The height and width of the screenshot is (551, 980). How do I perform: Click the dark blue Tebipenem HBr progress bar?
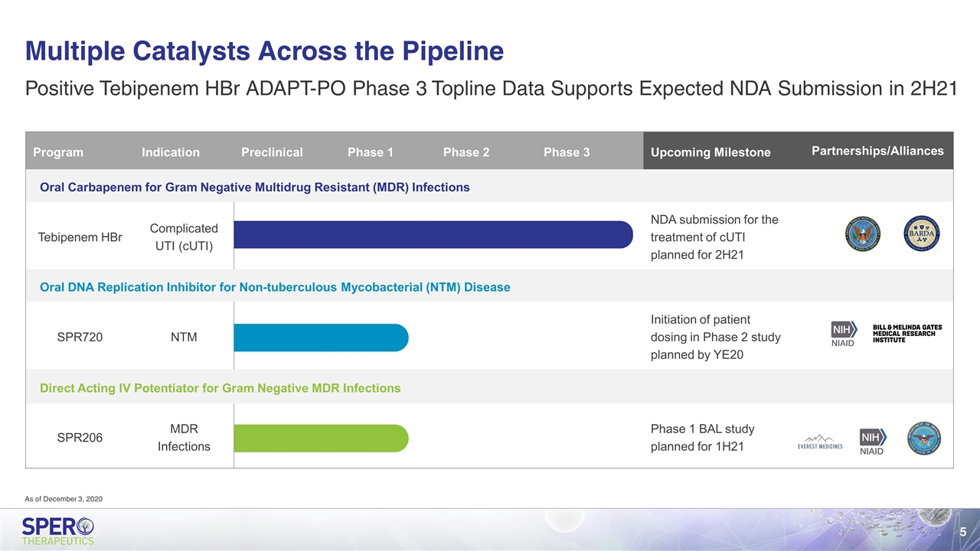point(433,234)
